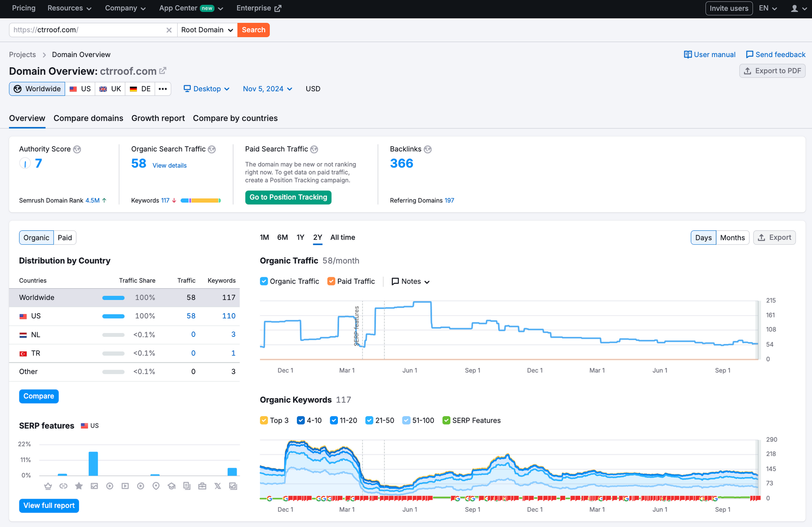
Task: Open Enterprise external link in top bar
Action: [259, 8]
